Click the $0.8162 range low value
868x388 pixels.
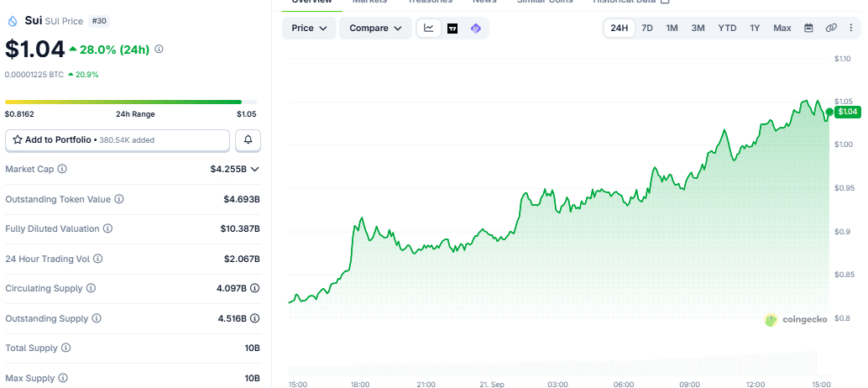[x=20, y=114]
